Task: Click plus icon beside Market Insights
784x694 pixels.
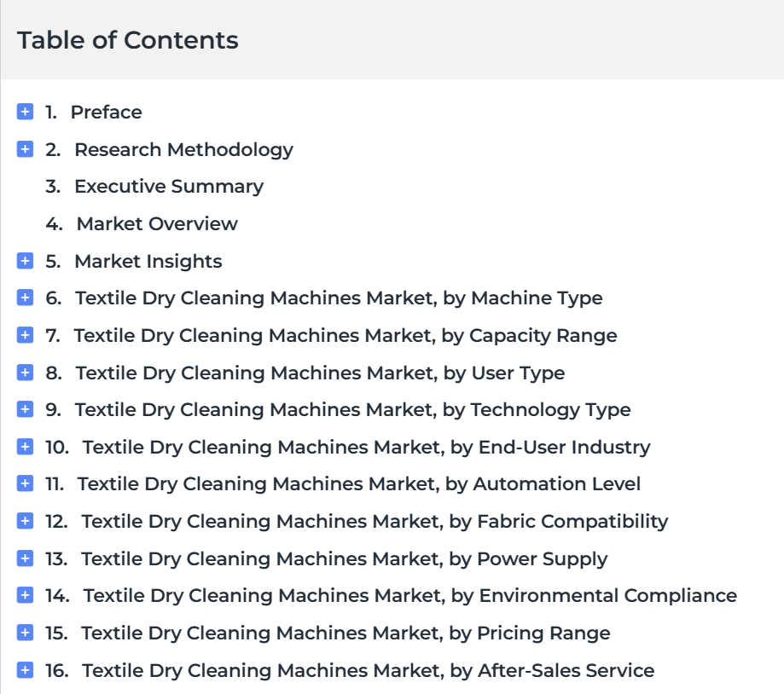Action: (x=25, y=260)
